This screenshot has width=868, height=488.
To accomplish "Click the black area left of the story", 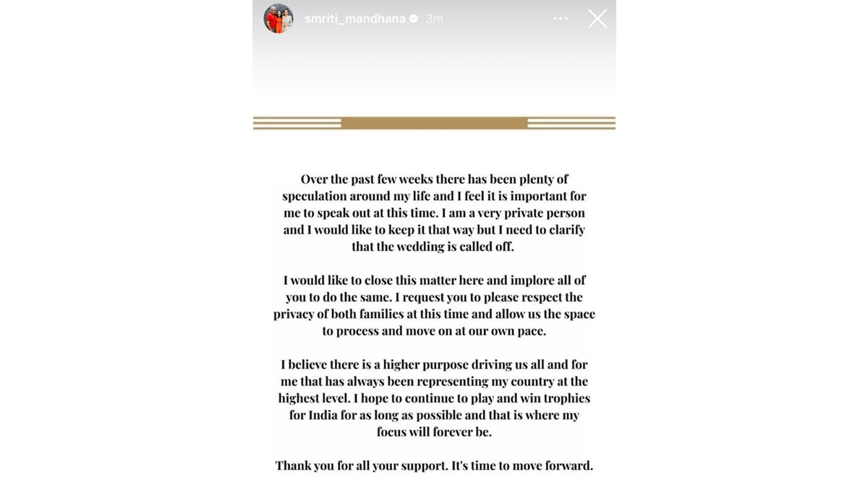I will click(127, 244).
